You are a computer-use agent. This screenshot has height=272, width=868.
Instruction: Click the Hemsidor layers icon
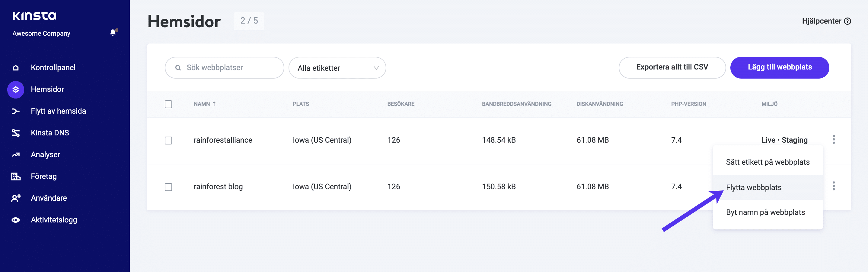(x=15, y=89)
